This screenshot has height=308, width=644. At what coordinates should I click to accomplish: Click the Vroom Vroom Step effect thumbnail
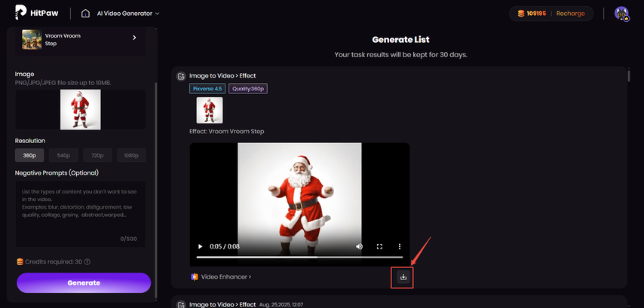[32, 39]
